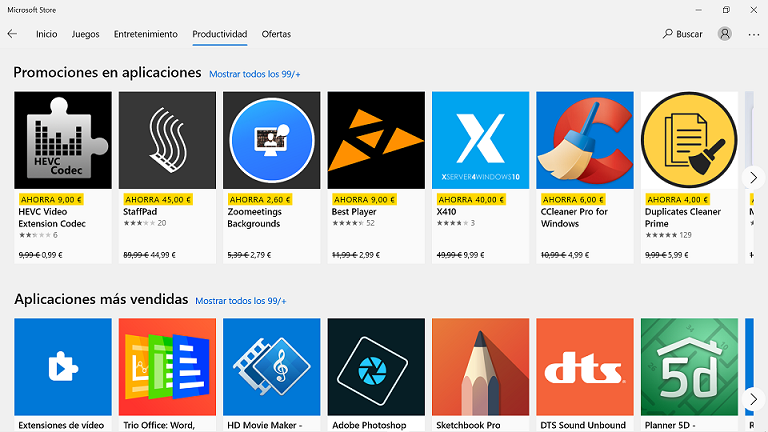
Task: Show all Promociones en aplicaciones items
Action: tap(255, 74)
